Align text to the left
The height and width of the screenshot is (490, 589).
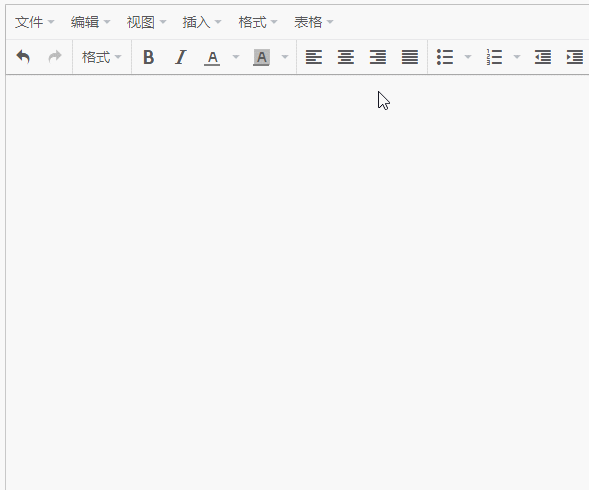tap(314, 57)
